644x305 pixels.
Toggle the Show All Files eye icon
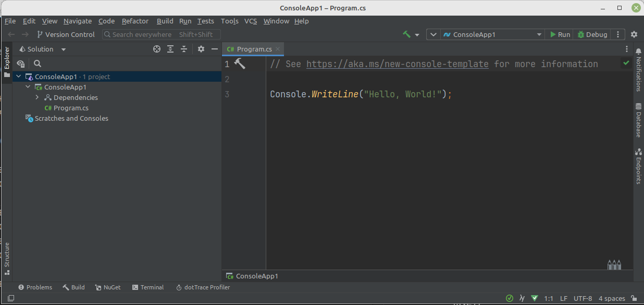click(21, 63)
